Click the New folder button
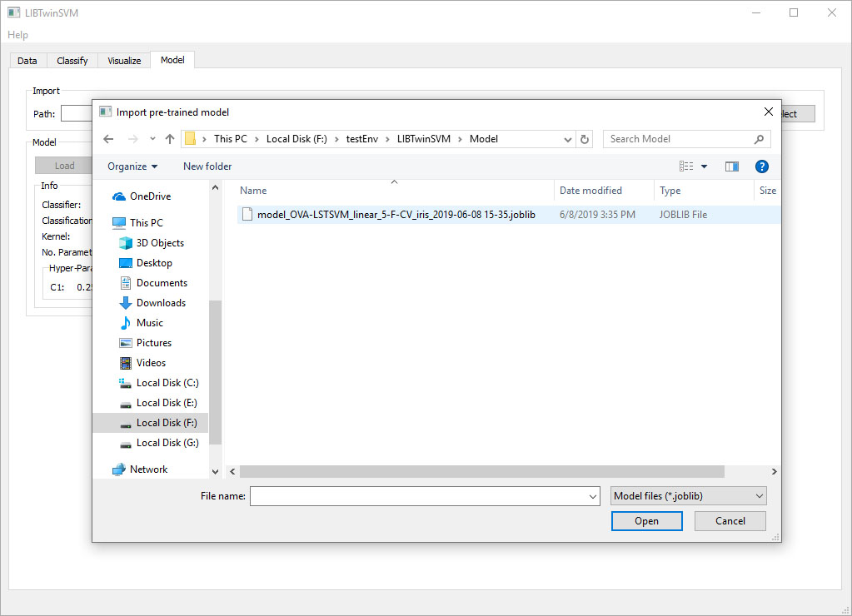Screen dimensions: 852x616 (207, 166)
